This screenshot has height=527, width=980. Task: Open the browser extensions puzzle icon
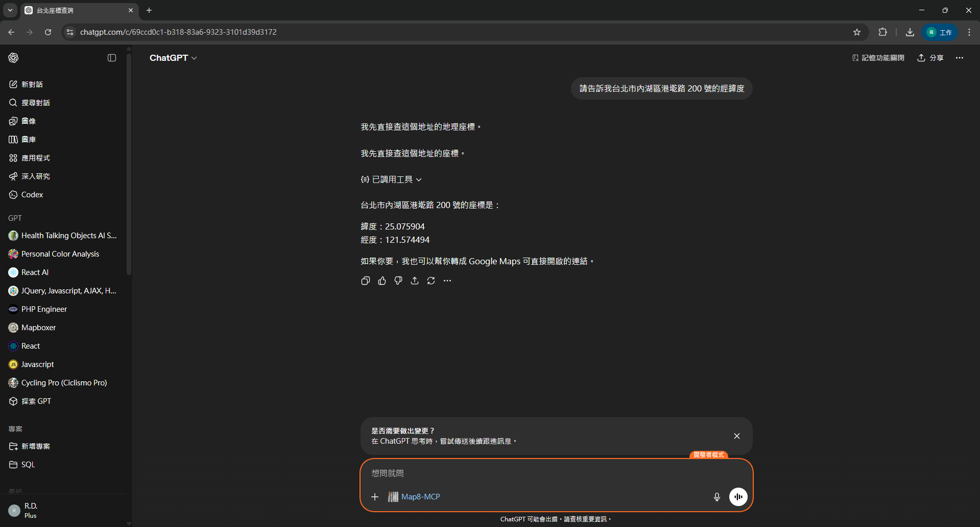(x=882, y=32)
